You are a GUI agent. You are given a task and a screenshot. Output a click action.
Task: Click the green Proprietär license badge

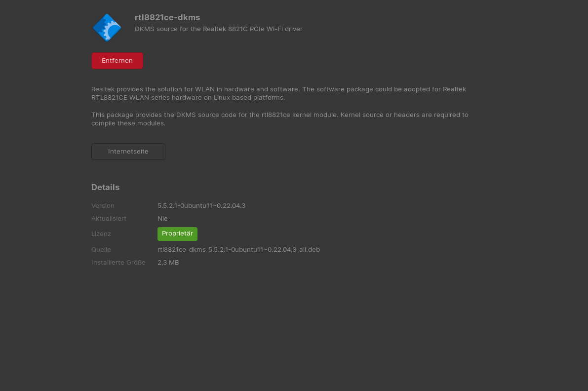[177, 234]
